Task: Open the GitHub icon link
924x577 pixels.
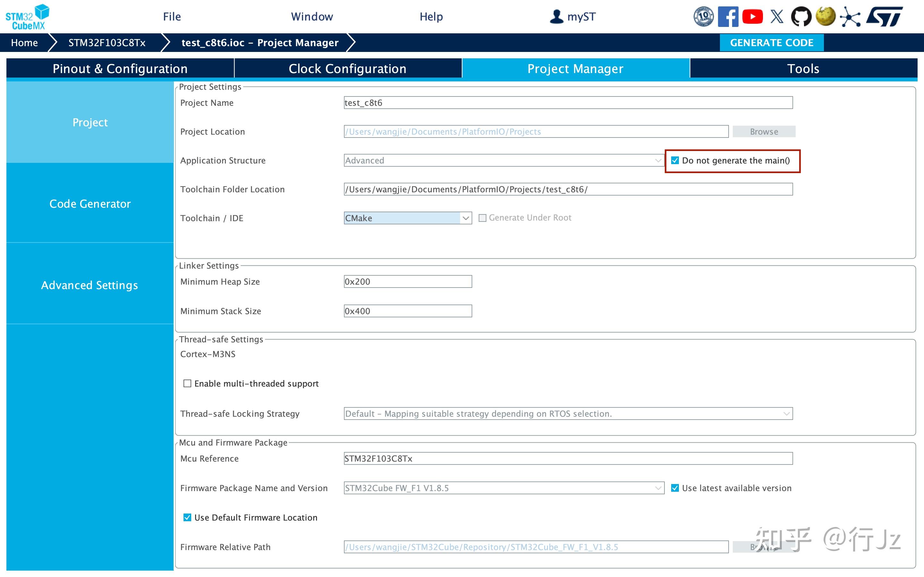Action: point(801,17)
